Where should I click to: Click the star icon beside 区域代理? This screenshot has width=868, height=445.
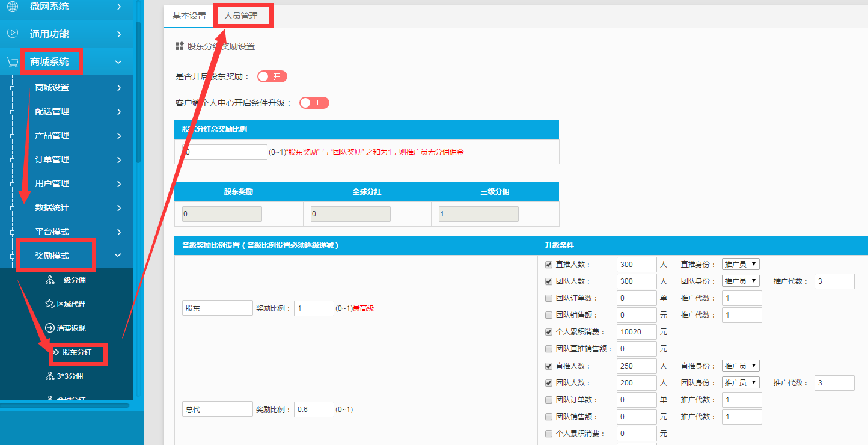tap(50, 304)
